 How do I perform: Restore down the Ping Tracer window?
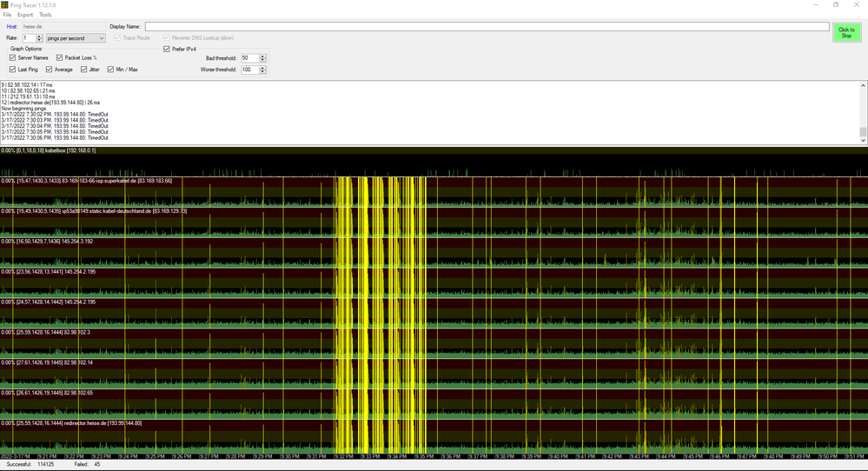tap(836, 5)
